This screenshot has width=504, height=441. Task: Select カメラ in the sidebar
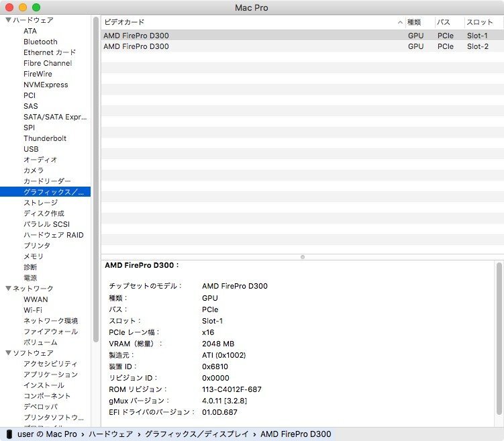[34, 170]
